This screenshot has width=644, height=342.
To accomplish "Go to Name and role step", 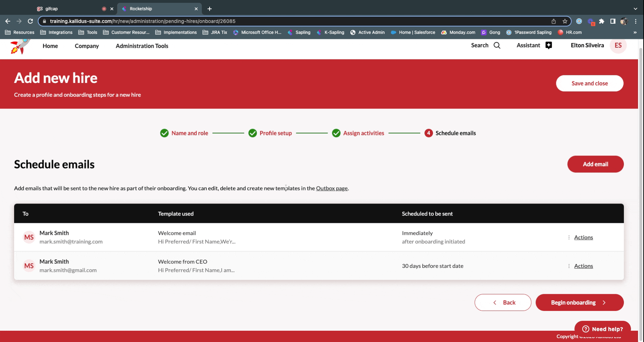I will click(189, 133).
